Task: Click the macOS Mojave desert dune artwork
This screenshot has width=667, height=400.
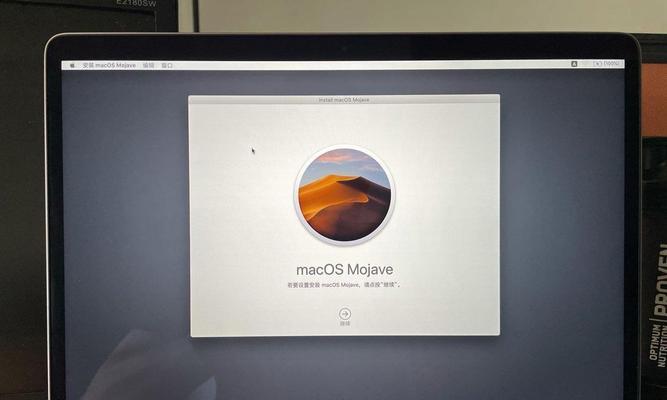Action: click(345, 195)
